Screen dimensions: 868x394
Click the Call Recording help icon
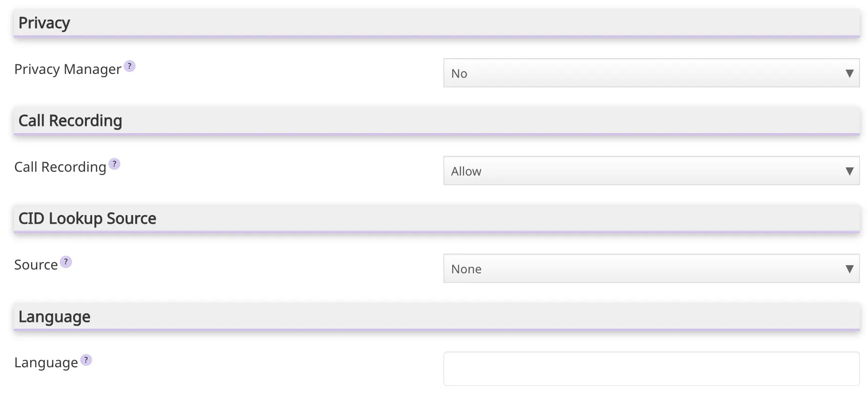click(x=114, y=164)
